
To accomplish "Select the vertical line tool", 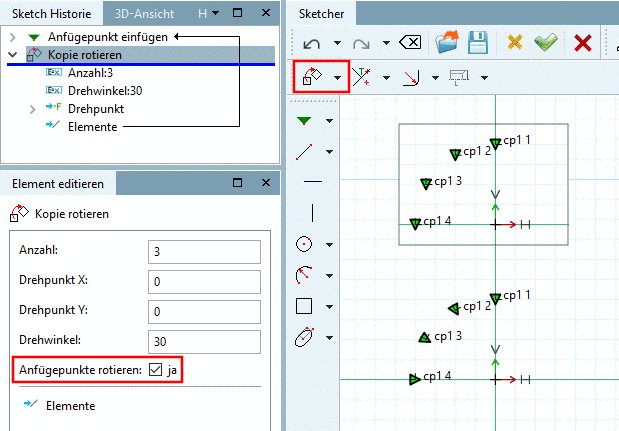I will (x=312, y=213).
